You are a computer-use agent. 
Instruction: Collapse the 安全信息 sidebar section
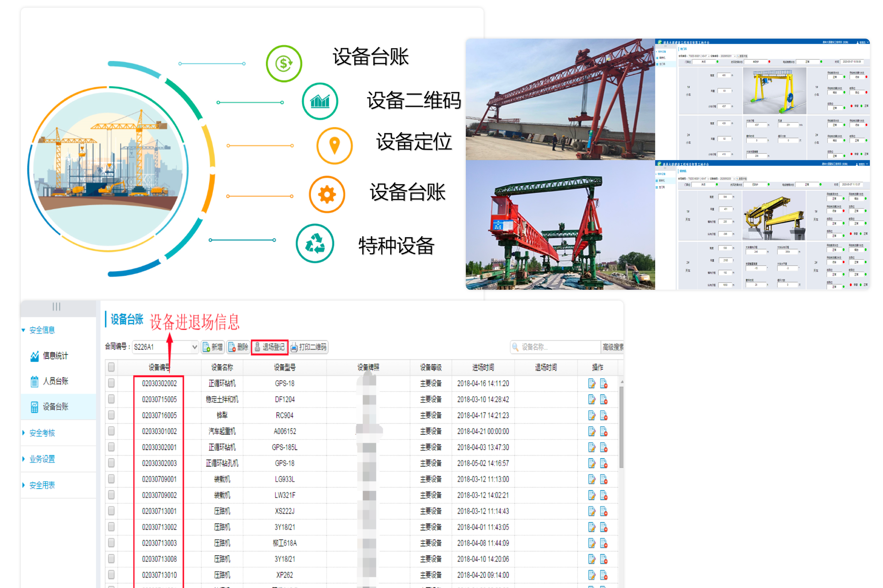[x=42, y=330]
